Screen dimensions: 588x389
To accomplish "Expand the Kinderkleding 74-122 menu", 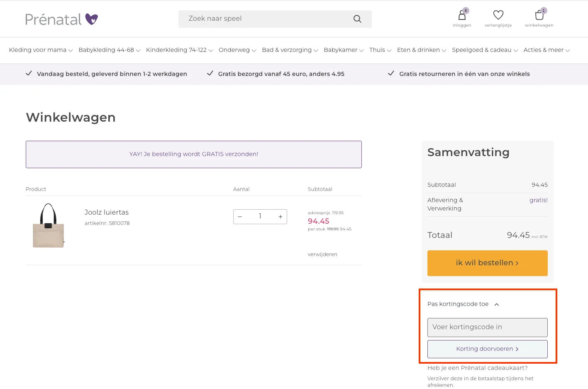I will pos(179,50).
